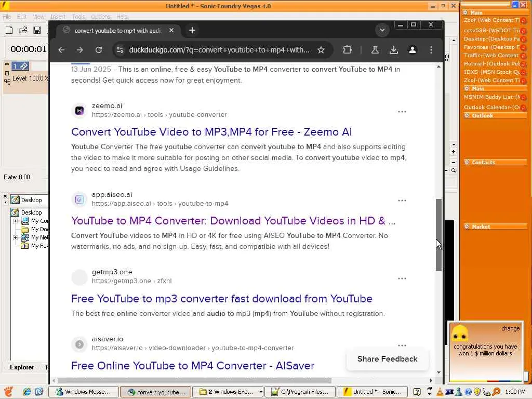Open the Insert menu in Vegas
This screenshot has width=532, height=399.
pos(58,17)
